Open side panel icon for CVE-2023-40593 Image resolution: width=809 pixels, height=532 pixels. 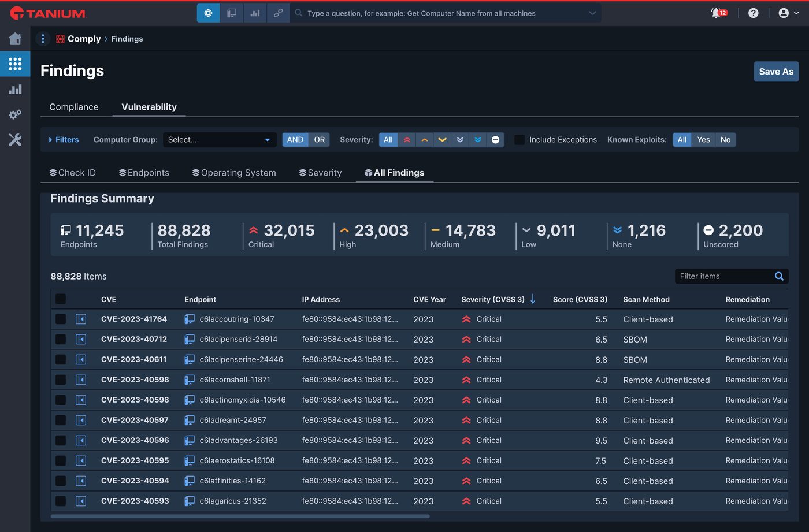click(81, 501)
